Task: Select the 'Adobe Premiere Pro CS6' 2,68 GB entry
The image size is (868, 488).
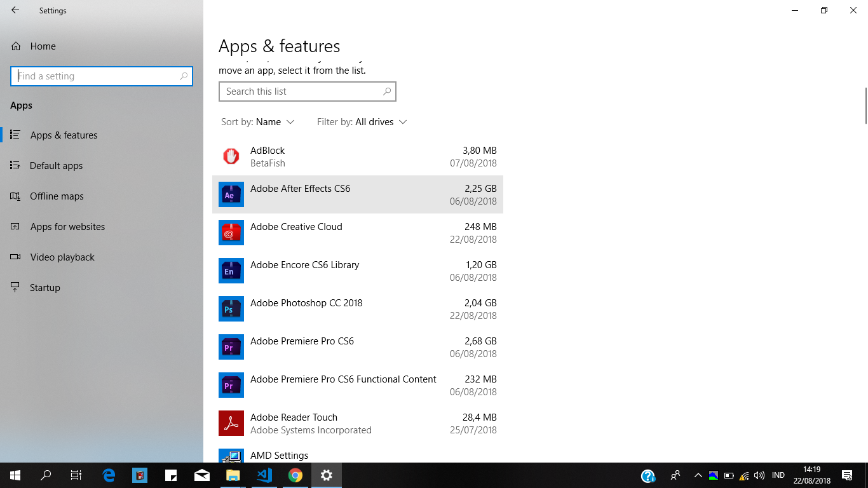Action: tap(358, 347)
